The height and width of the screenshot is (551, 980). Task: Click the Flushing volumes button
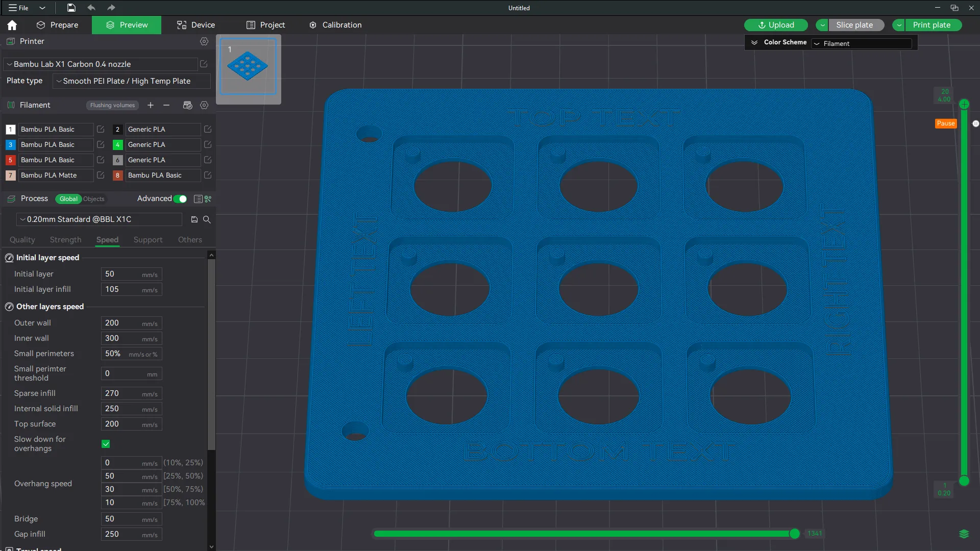(x=112, y=105)
